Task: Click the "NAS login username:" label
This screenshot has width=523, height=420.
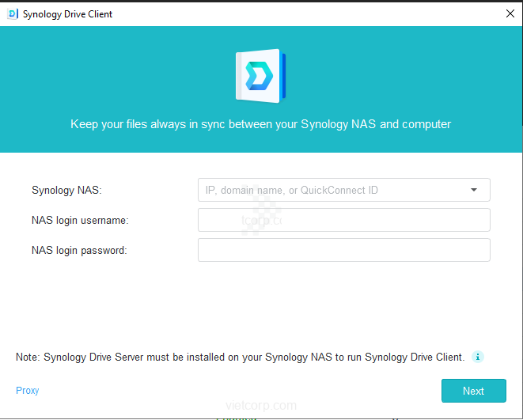Action: [80, 220]
